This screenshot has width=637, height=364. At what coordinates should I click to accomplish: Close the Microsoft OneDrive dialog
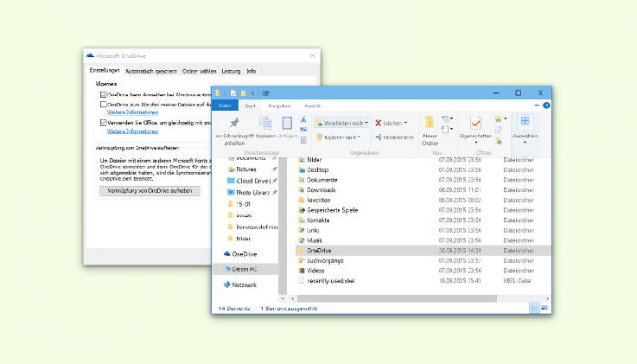click(x=312, y=56)
